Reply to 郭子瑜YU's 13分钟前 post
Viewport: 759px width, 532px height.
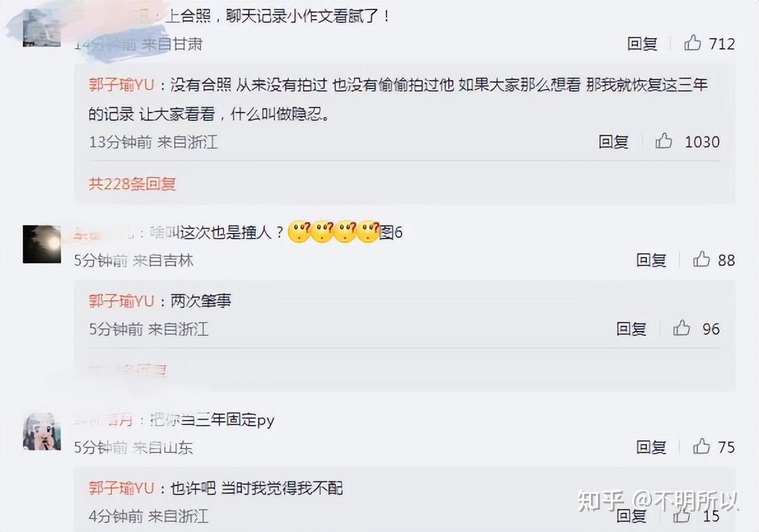pyautogui.click(x=613, y=142)
